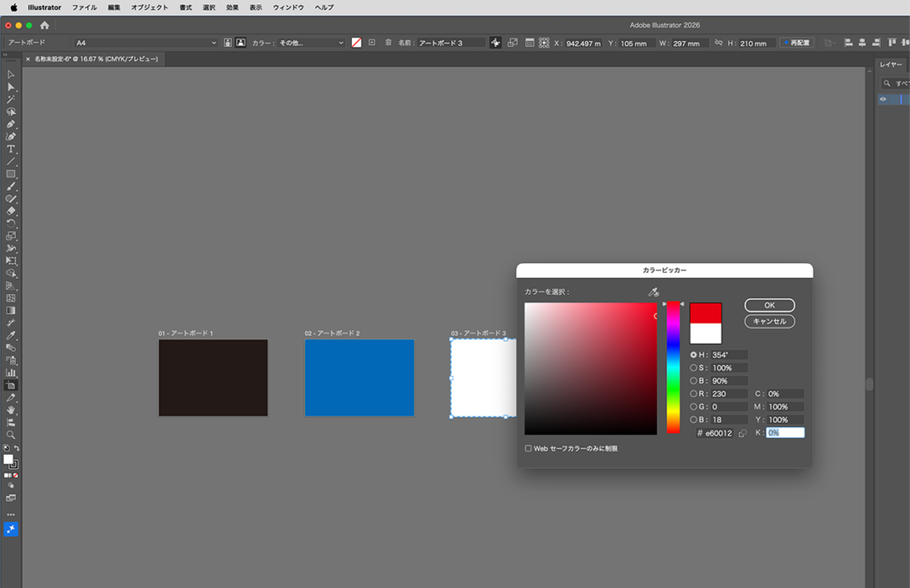Enable Web セーフカラーのみに制限 checkbox

pyautogui.click(x=528, y=449)
